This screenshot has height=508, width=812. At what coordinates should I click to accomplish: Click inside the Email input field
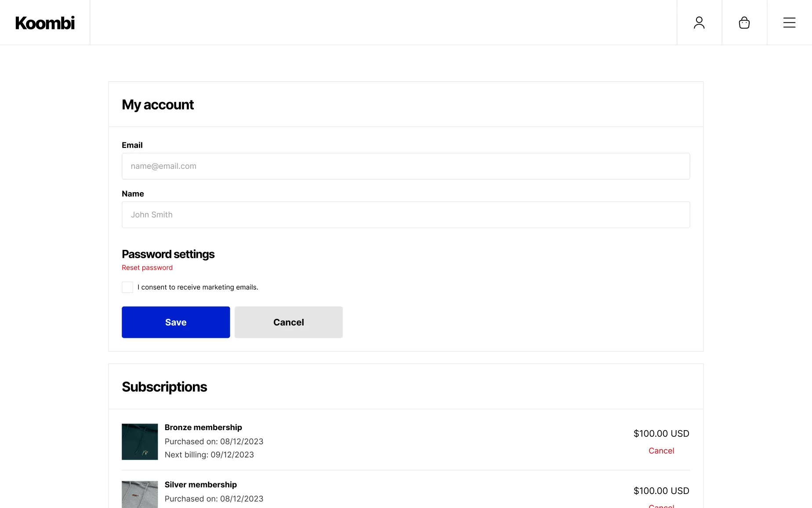tap(406, 166)
